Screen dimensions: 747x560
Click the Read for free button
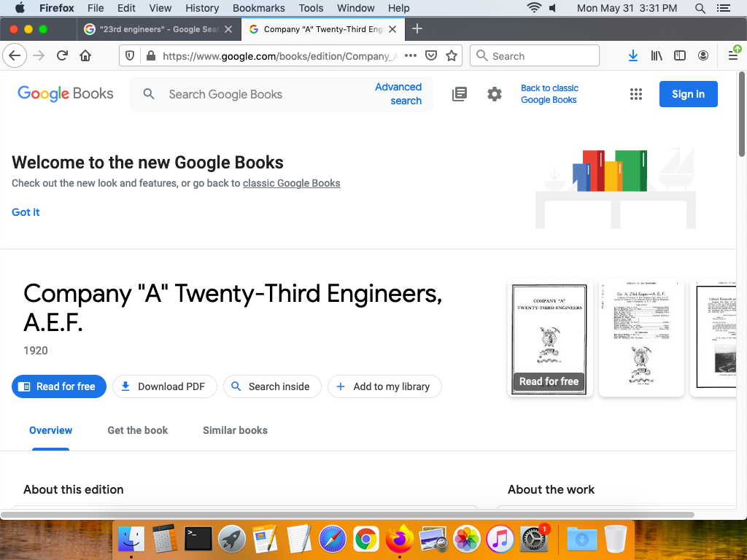click(x=59, y=386)
